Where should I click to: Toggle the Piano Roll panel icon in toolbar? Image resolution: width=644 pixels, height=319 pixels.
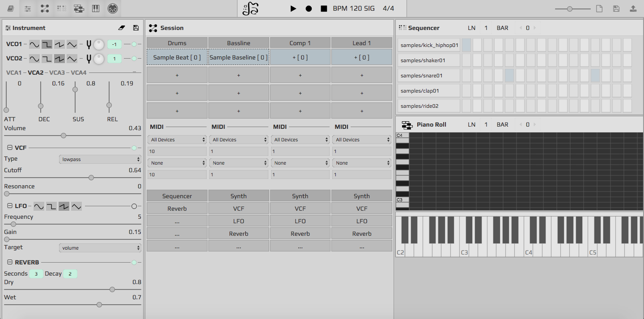pos(79,9)
